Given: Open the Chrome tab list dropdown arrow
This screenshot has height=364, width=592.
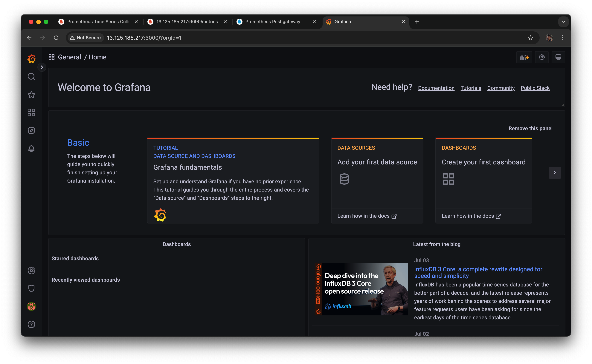Looking at the screenshot, I should click(563, 22).
